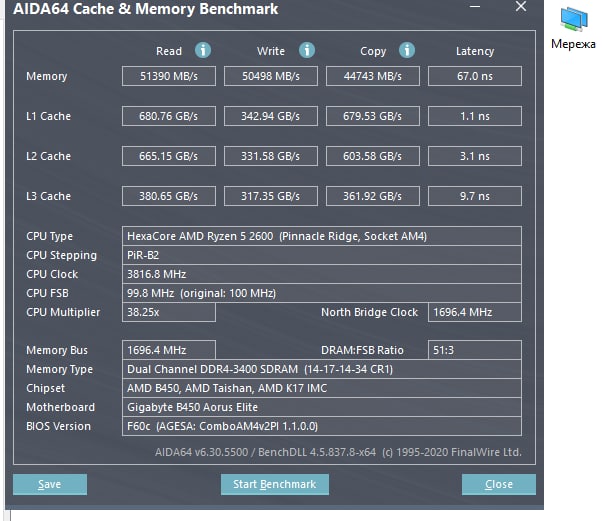Image resolution: width=602 pixels, height=521 pixels.
Task: Select Memory Copy value 44743 MB/s
Action: tap(373, 76)
